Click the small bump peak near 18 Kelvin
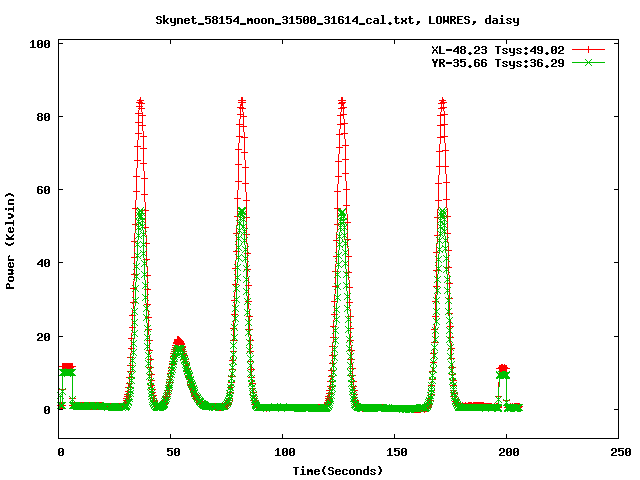Screen dimensions: 640x480 [x=178, y=342]
